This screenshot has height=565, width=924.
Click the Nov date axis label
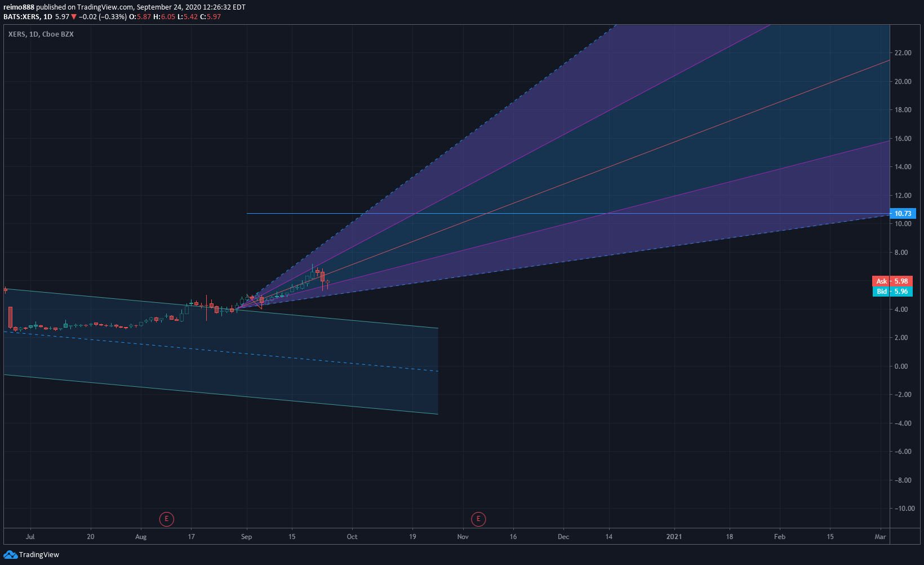(463, 536)
